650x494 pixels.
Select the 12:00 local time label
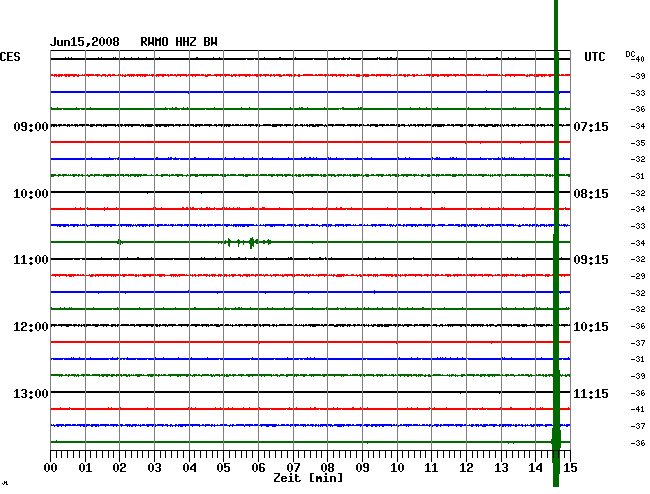[31, 327]
